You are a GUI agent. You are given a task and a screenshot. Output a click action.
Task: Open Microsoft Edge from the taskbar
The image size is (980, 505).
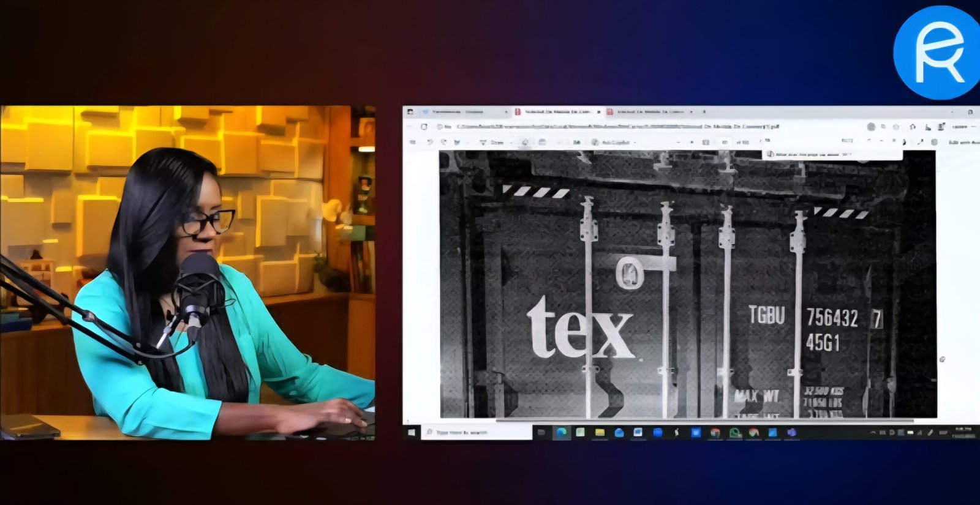[561, 432]
